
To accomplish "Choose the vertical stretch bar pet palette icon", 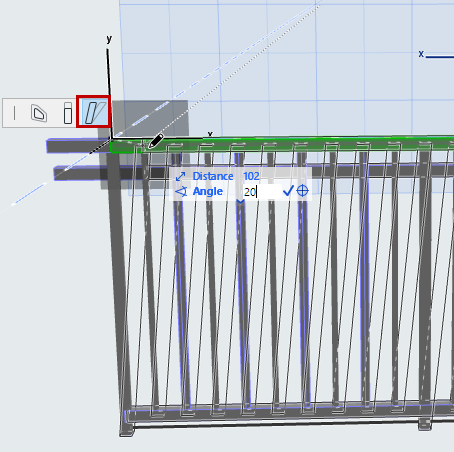I will point(68,113).
